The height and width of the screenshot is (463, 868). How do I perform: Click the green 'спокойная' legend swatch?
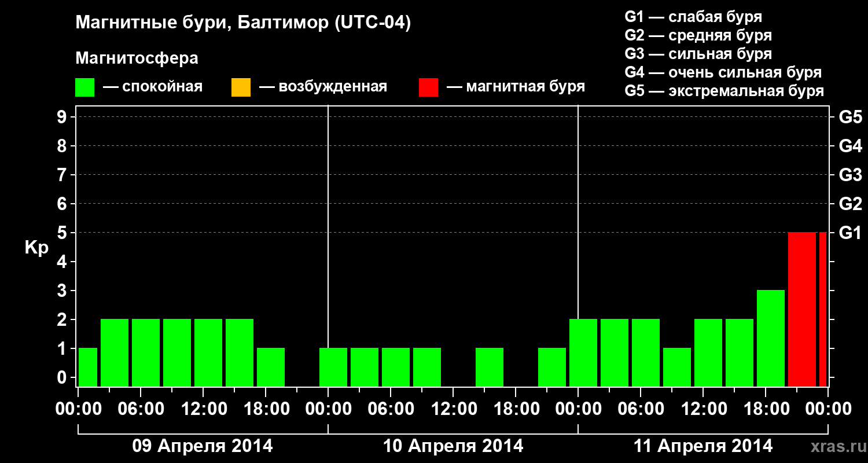coord(85,87)
